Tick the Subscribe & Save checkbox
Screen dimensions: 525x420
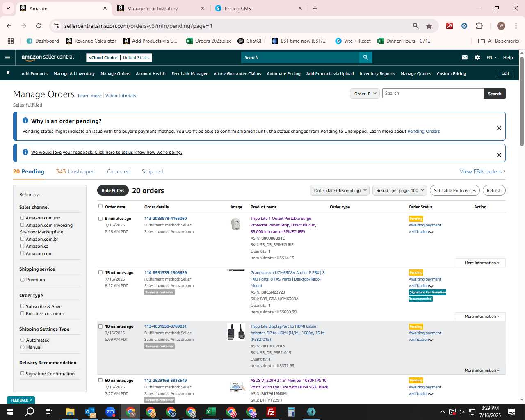pos(22,306)
